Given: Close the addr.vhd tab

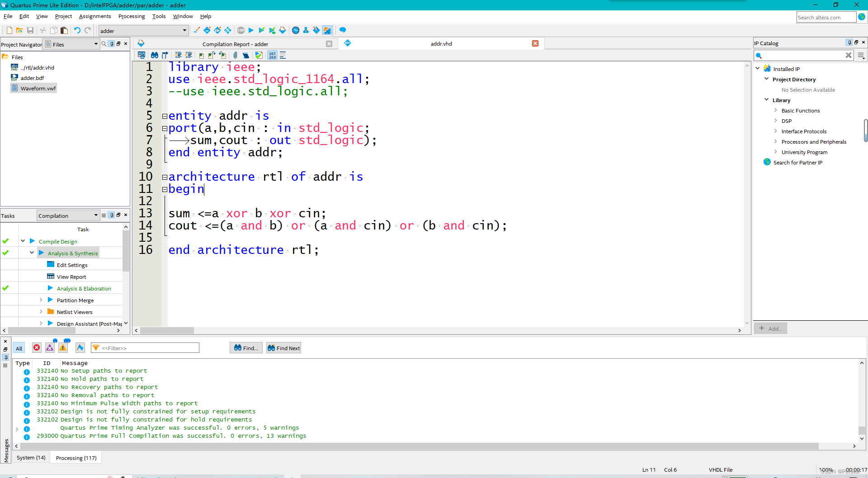Looking at the screenshot, I should [535, 43].
